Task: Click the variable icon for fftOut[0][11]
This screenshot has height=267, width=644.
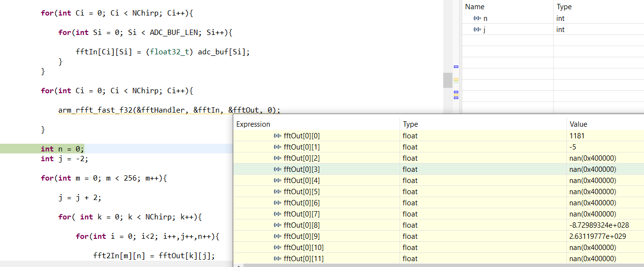Action: [x=277, y=259]
